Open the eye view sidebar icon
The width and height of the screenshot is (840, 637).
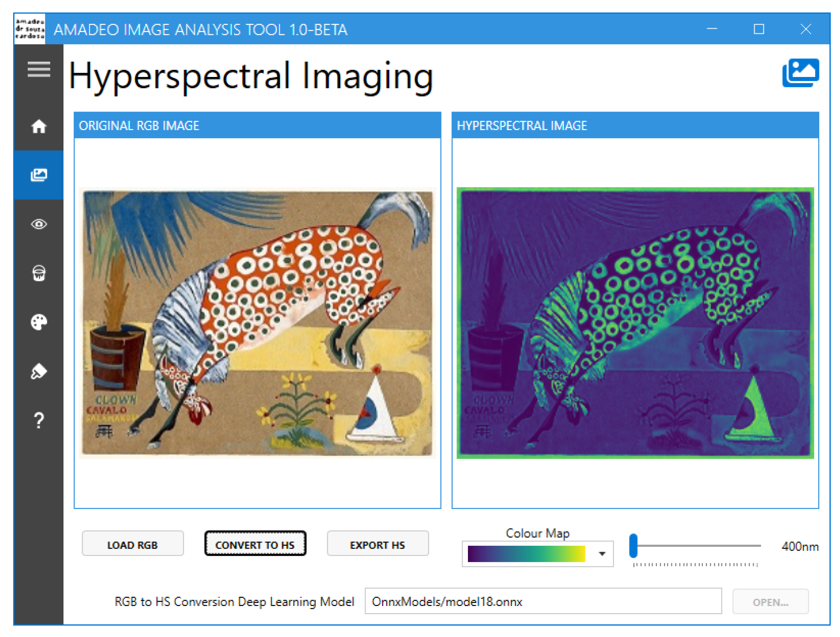(x=39, y=224)
